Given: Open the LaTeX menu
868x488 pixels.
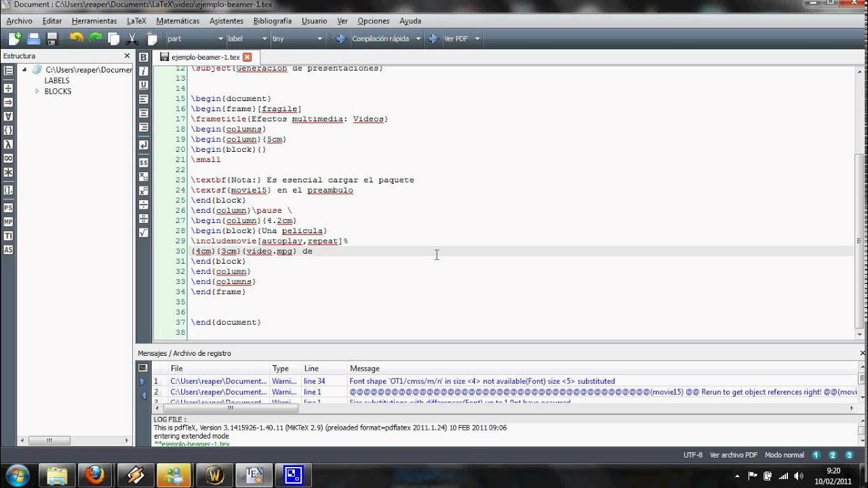Looking at the screenshot, I should pos(136,21).
